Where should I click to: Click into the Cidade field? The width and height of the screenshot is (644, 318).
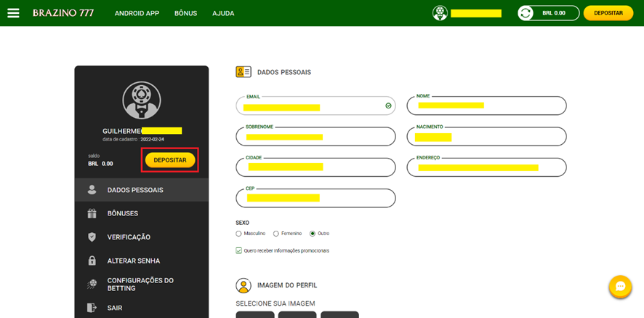pos(316,167)
